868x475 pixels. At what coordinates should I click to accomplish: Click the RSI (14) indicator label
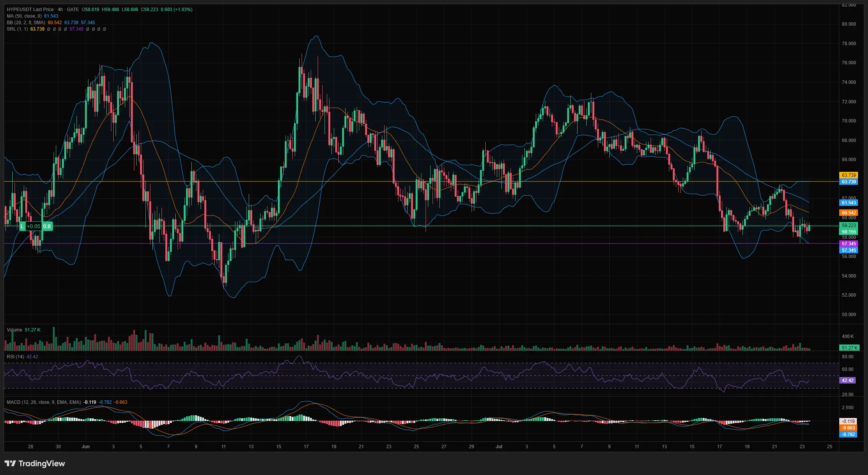tap(15, 357)
